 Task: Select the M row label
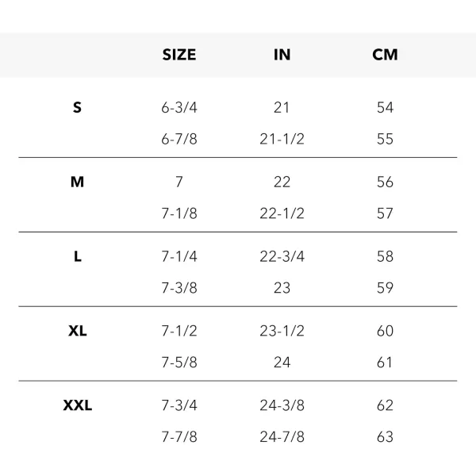(x=77, y=182)
